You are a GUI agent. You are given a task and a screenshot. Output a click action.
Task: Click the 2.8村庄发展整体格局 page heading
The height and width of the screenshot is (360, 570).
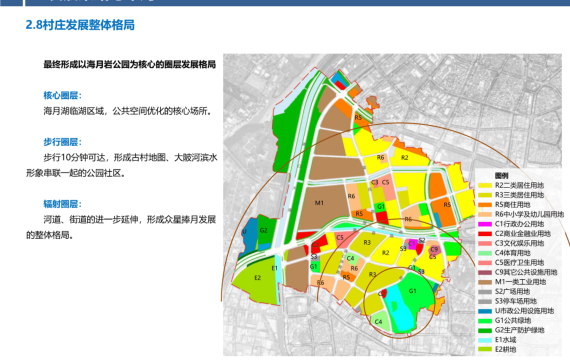pos(80,25)
